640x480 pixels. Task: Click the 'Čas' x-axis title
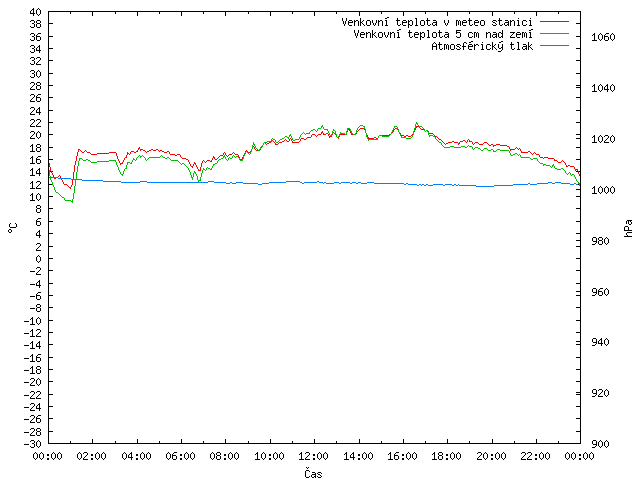pos(313,473)
